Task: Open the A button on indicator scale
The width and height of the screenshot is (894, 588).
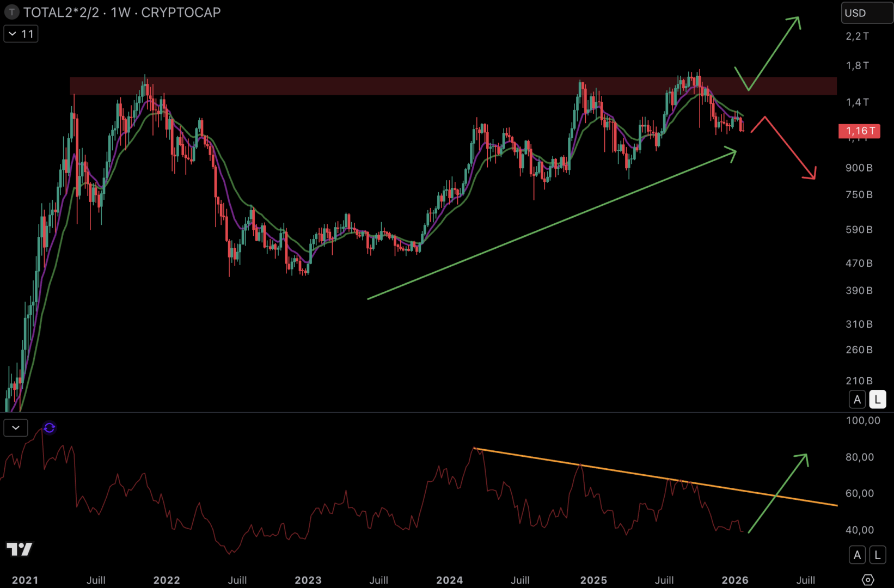Action: click(x=857, y=555)
